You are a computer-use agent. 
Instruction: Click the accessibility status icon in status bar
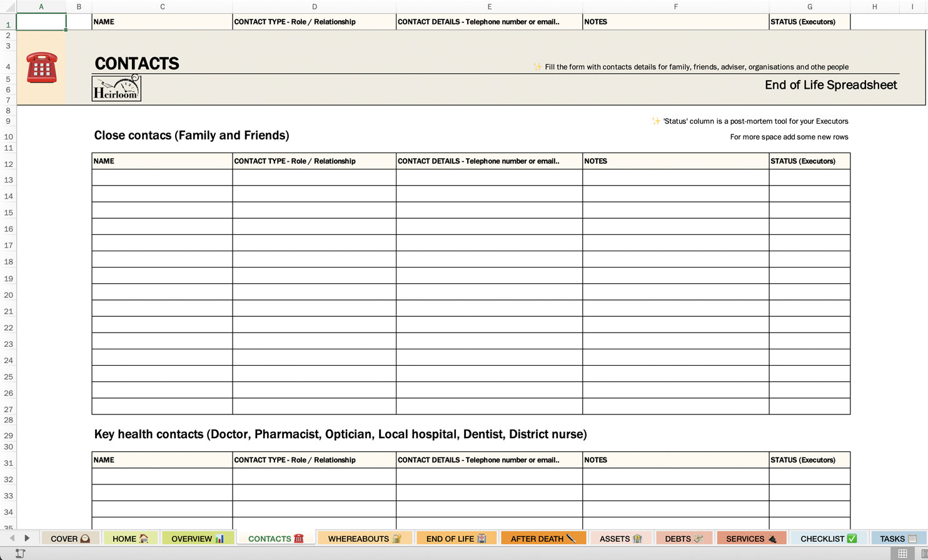[20, 553]
